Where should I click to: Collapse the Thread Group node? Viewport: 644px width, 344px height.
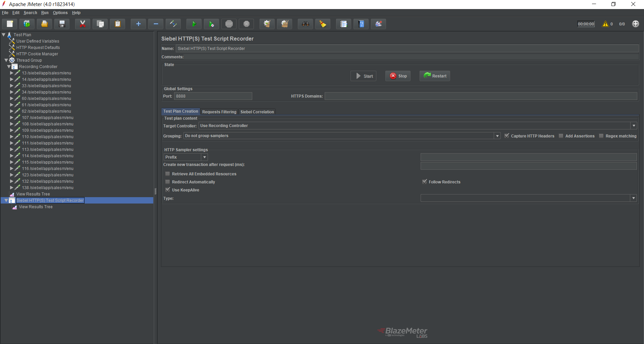[x=6, y=60]
